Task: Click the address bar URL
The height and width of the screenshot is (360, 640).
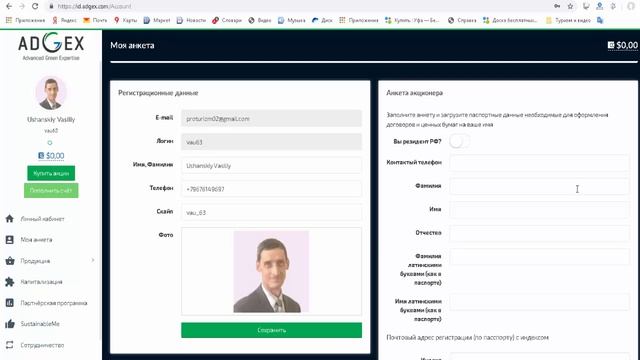Action: pos(94,7)
